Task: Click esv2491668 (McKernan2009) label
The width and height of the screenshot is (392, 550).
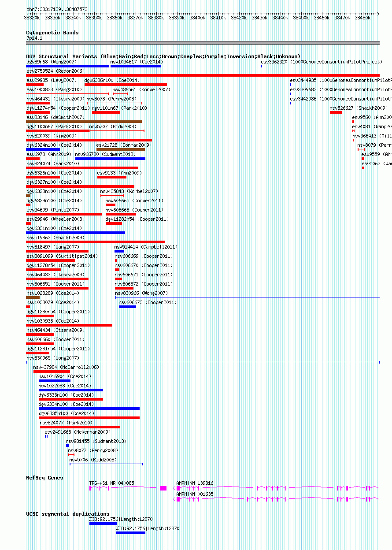Action: click(78, 432)
